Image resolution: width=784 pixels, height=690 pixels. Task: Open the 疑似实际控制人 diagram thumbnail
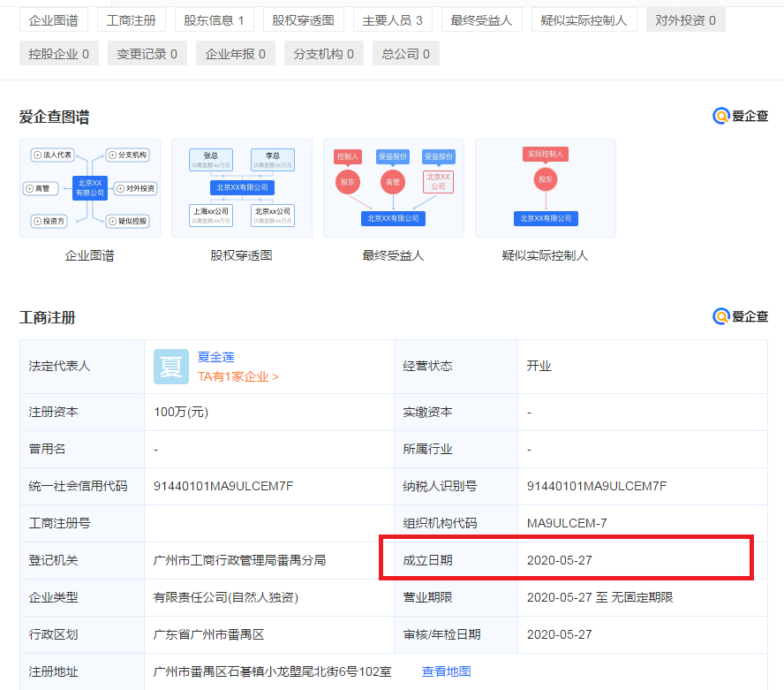[545, 188]
